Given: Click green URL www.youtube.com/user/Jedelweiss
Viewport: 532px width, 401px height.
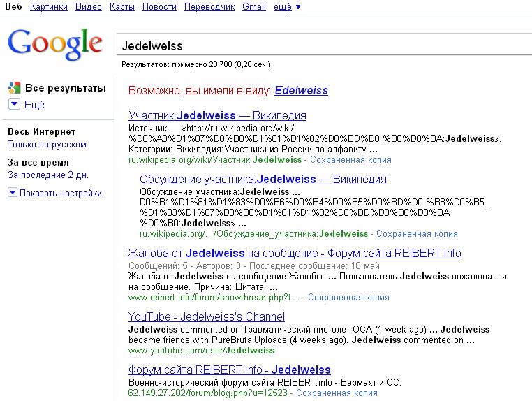Looking at the screenshot, I should [x=201, y=351].
